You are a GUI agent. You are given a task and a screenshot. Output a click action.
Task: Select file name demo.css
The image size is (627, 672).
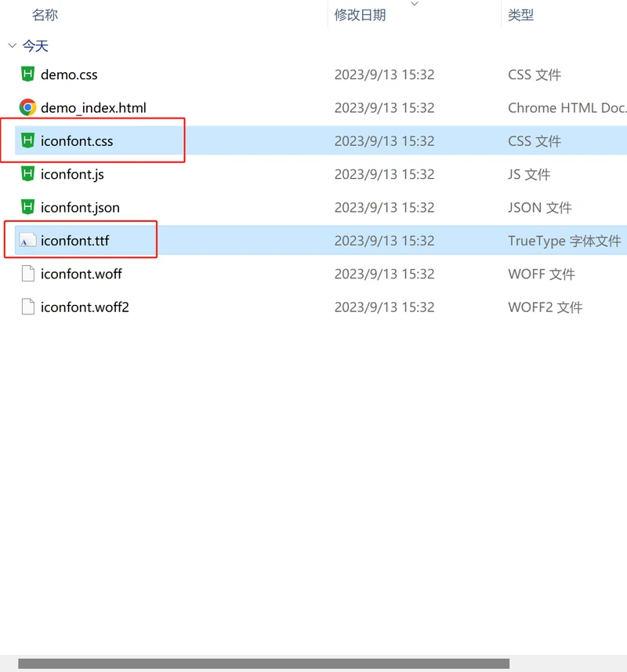tap(69, 74)
